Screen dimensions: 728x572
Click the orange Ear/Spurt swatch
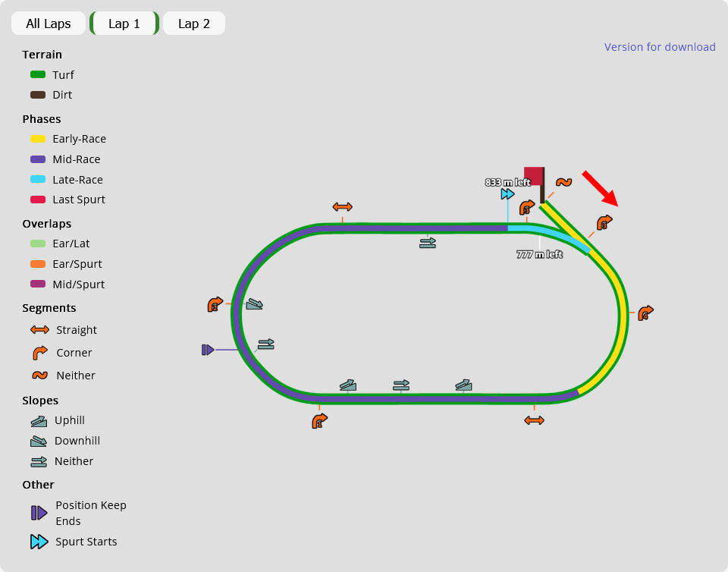tap(38, 264)
